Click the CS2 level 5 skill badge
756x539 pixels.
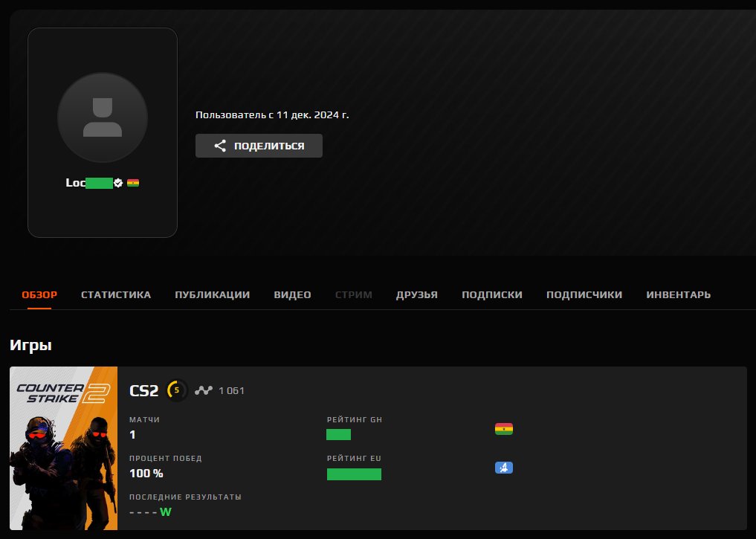tap(177, 390)
